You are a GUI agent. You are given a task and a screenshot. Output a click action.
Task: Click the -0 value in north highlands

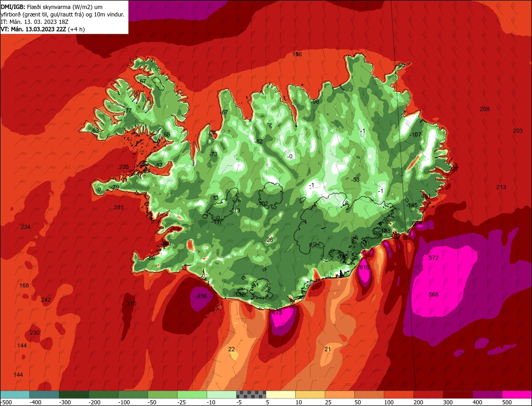(x=289, y=156)
